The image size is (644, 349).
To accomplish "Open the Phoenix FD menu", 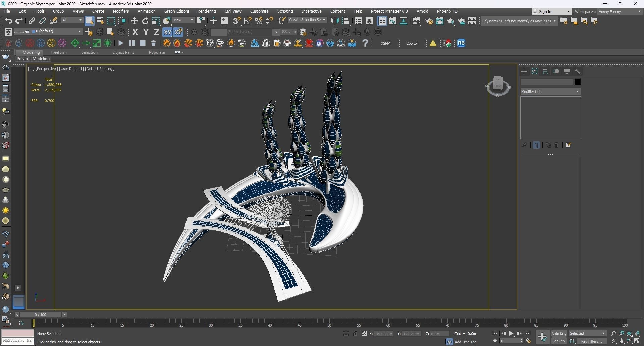I will (447, 11).
